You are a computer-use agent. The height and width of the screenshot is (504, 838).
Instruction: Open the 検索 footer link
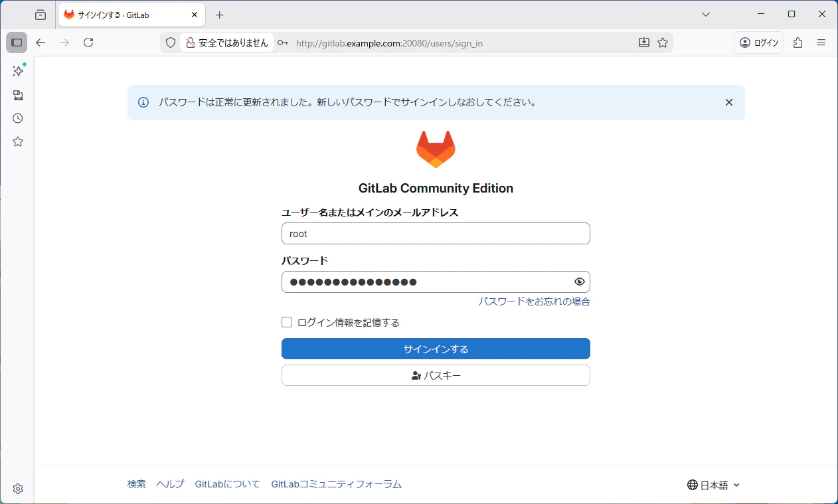(137, 484)
